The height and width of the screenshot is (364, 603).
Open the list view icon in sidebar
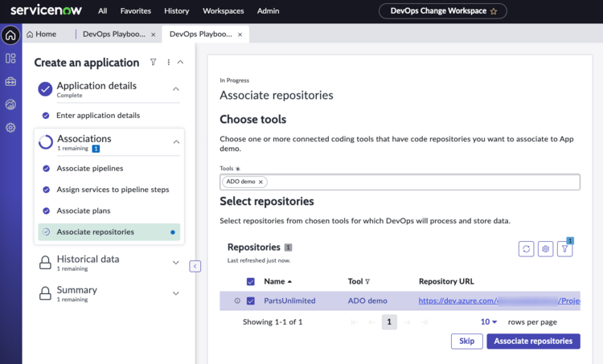(x=10, y=59)
